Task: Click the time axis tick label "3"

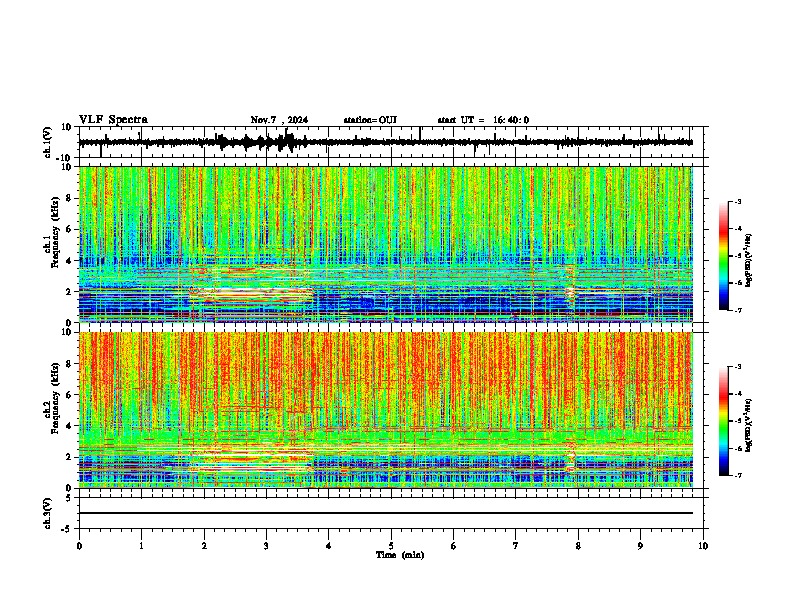Action: pos(266,546)
